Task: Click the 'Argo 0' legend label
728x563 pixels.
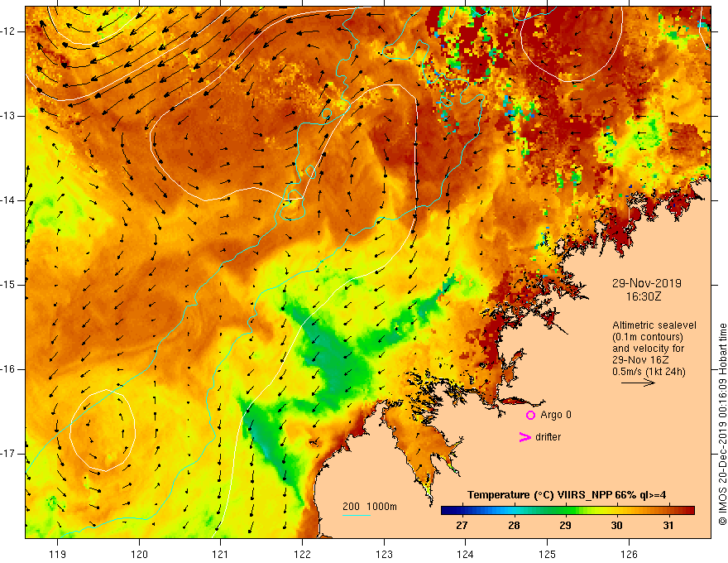Action: click(556, 415)
